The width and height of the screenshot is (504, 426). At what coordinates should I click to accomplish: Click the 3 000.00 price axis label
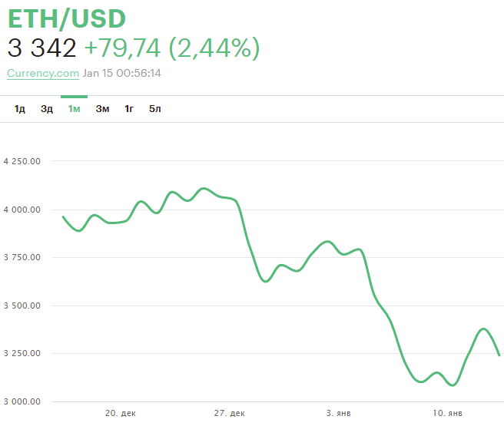22,401
